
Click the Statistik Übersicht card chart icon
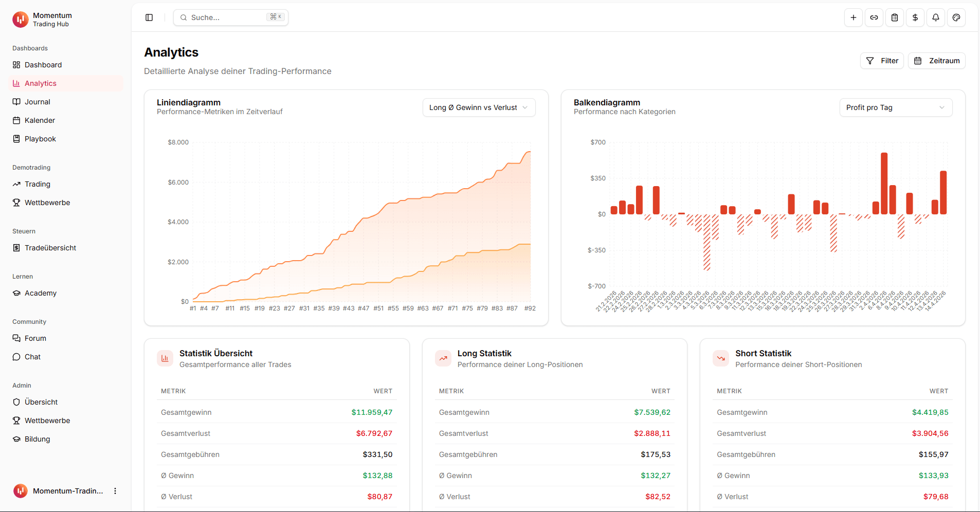pos(165,359)
